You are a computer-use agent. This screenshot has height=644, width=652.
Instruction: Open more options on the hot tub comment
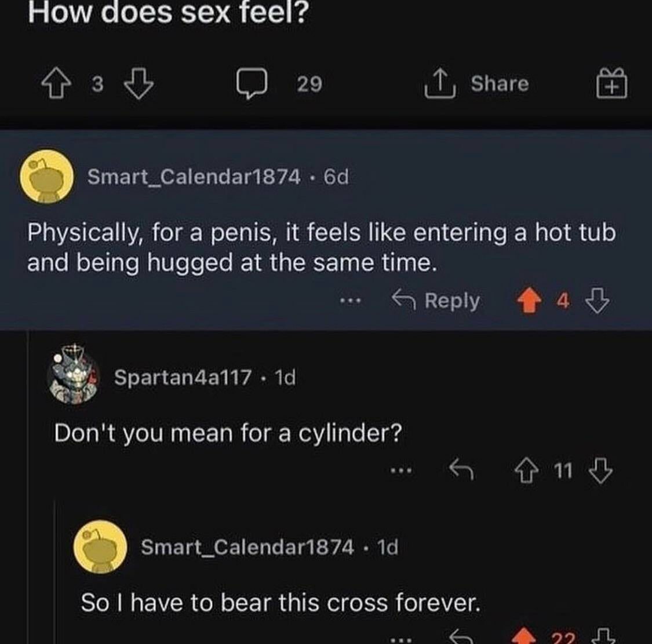351,301
